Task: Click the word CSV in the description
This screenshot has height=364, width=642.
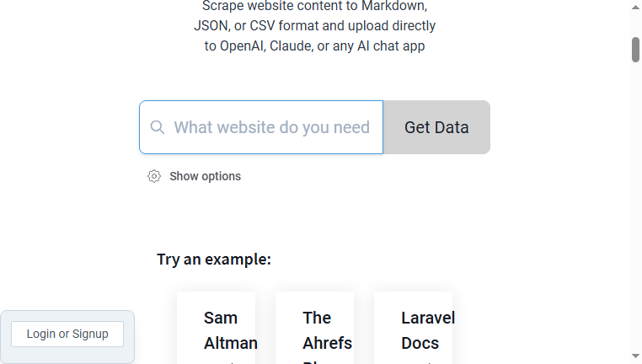Action: [x=263, y=26]
